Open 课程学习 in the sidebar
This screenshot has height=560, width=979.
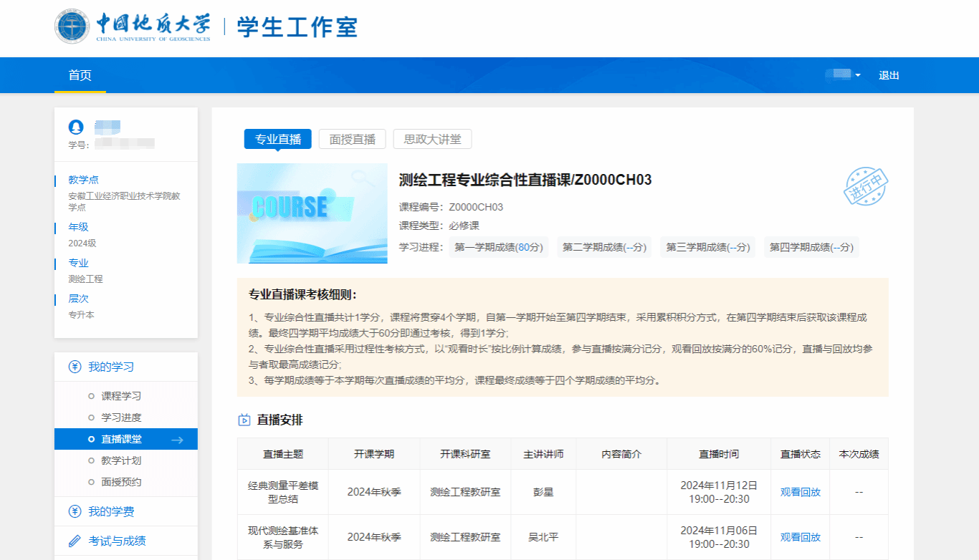point(121,396)
